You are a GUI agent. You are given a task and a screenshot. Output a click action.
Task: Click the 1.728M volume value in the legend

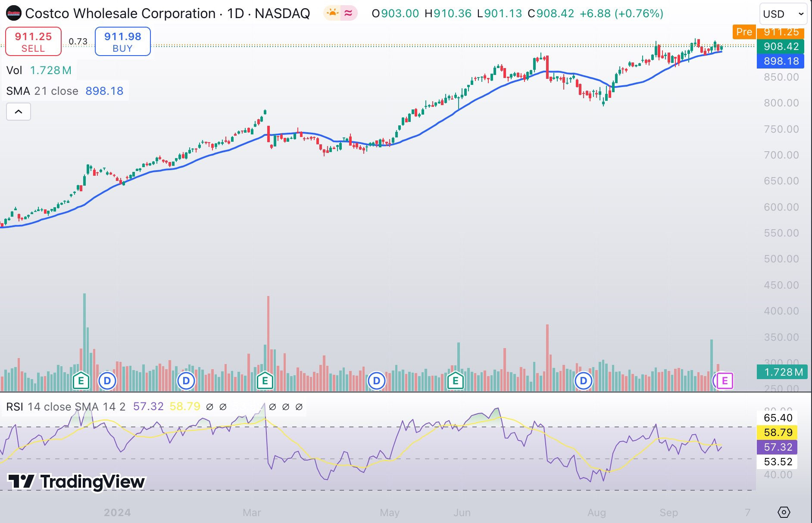click(x=51, y=70)
